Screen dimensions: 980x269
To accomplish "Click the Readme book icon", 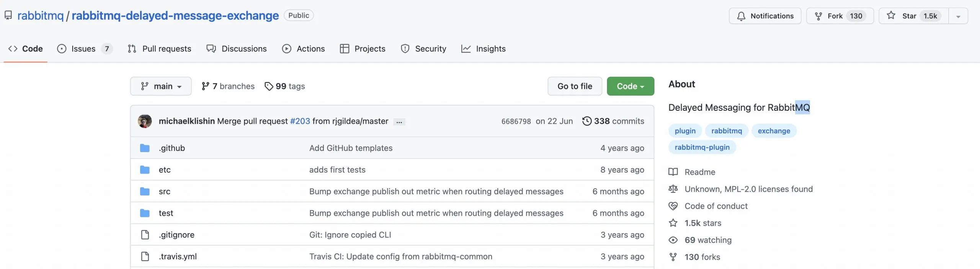I will coord(673,172).
